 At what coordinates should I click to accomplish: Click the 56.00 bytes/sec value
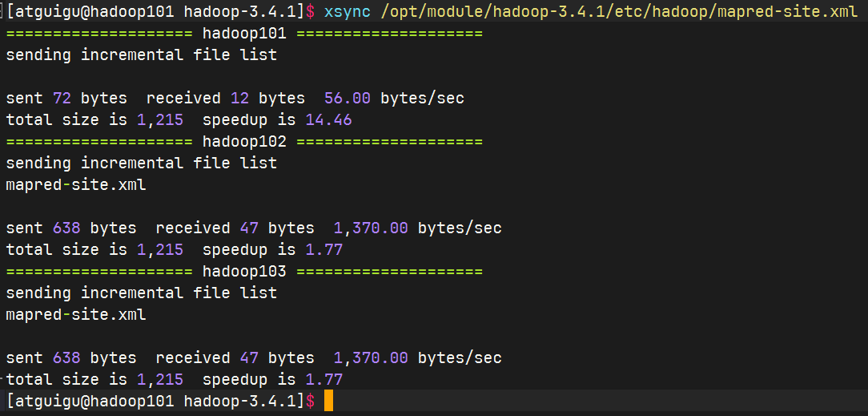(348, 99)
